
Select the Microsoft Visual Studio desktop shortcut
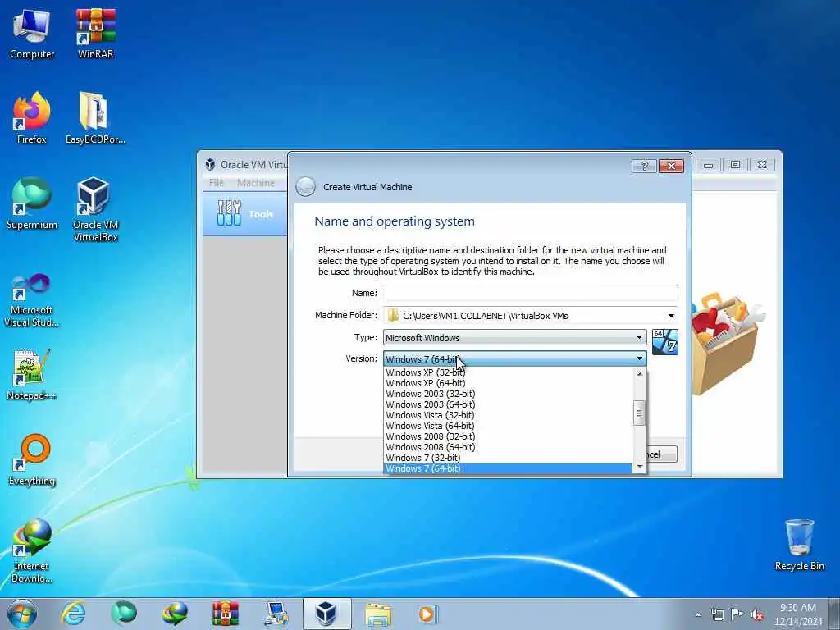[32, 300]
